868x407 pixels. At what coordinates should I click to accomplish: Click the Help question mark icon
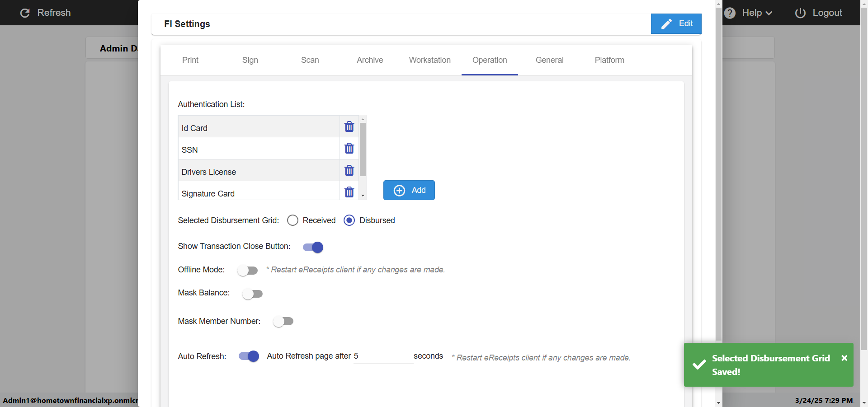[x=730, y=13]
